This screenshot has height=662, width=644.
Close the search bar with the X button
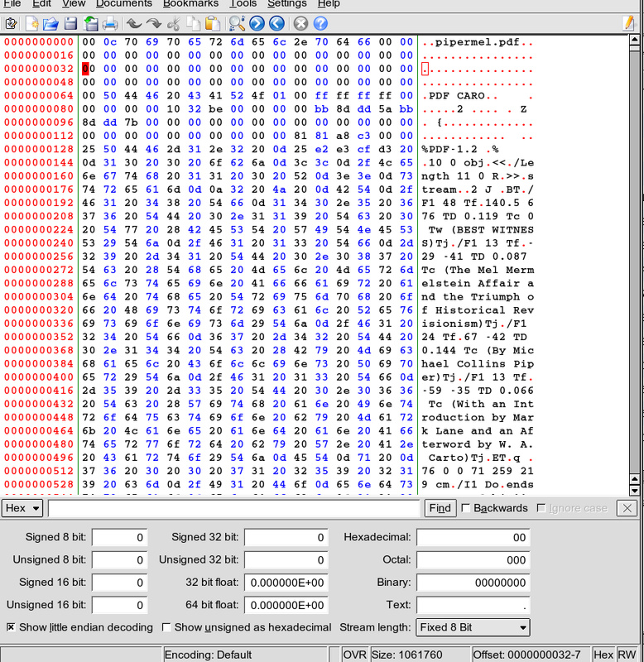pyautogui.click(x=627, y=508)
